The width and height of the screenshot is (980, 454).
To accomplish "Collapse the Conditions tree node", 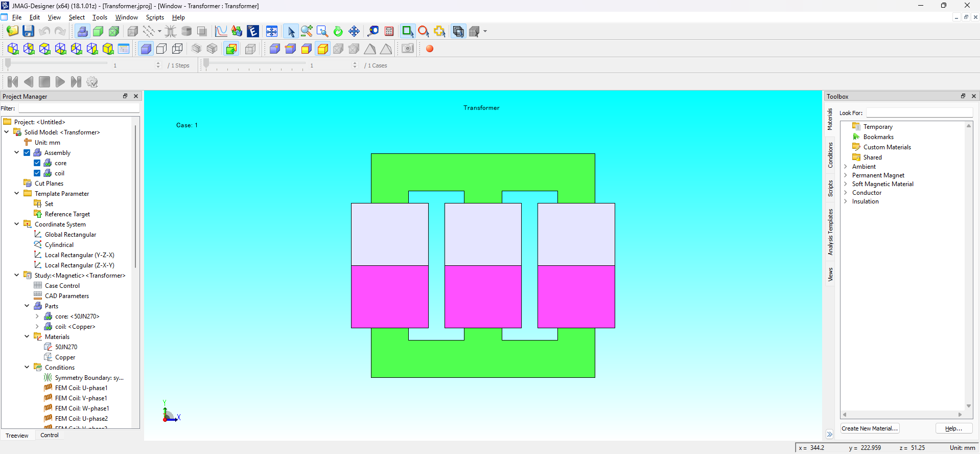I will pos(27,368).
